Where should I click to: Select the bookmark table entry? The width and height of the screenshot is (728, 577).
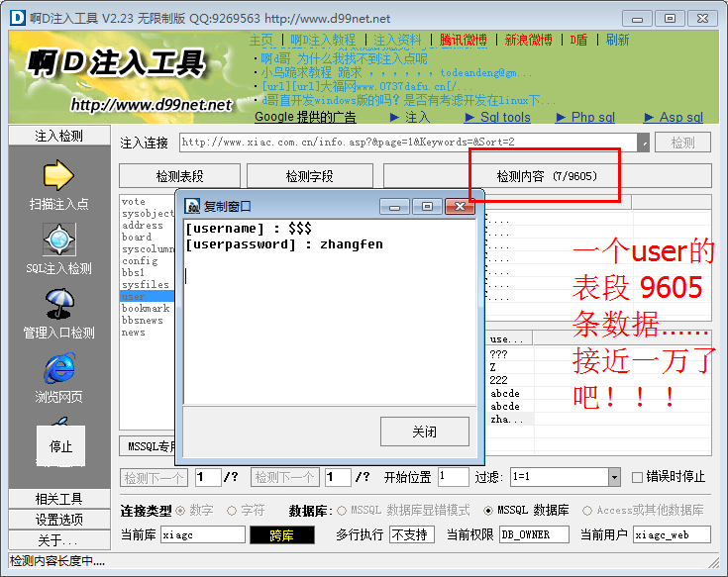click(x=146, y=309)
